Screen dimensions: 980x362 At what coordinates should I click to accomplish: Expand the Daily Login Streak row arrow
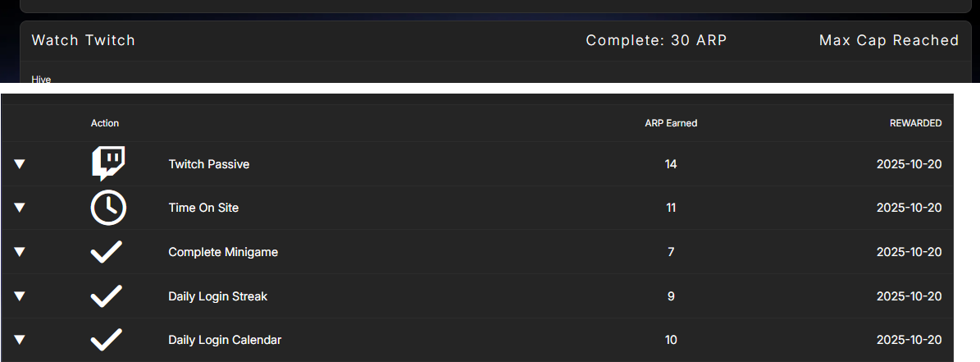[x=20, y=296]
